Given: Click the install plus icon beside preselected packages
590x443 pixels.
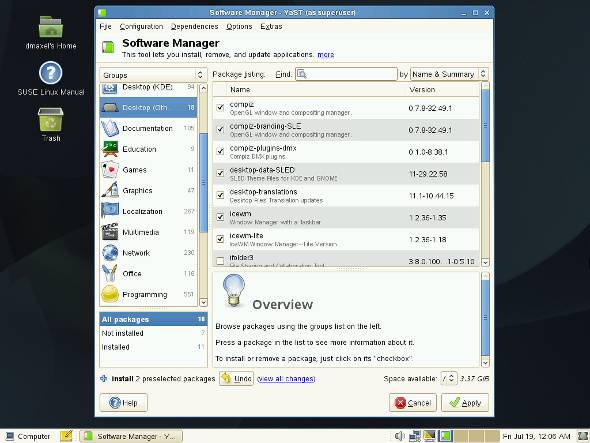Looking at the screenshot, I should [103, 379].
